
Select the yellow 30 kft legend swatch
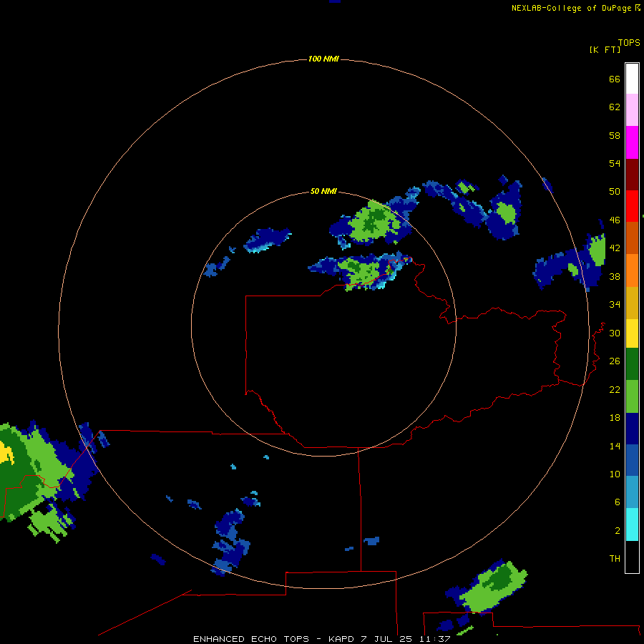632,333
